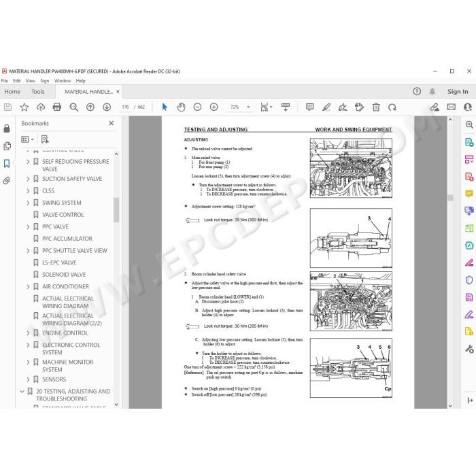Open the notifications bell
This screenshot has width=476, height=476.
tap(432, 91)
